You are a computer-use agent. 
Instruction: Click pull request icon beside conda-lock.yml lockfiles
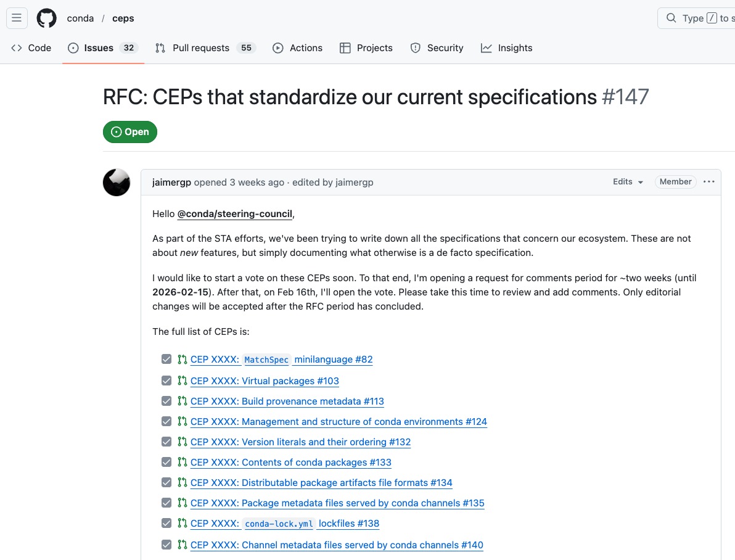(x=182, y=523)
